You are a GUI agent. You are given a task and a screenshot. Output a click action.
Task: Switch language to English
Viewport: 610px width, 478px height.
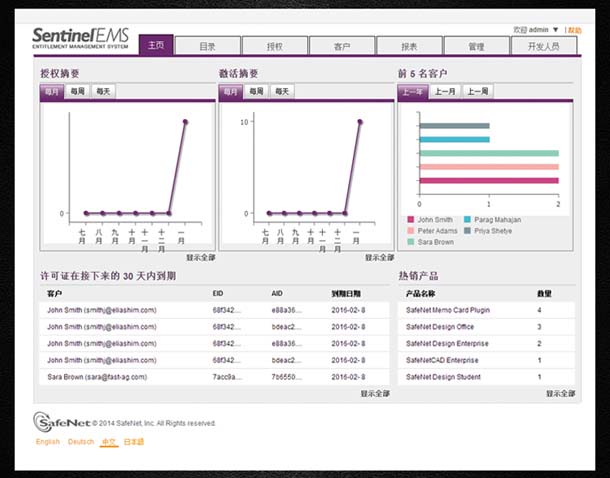pos(48,442)
